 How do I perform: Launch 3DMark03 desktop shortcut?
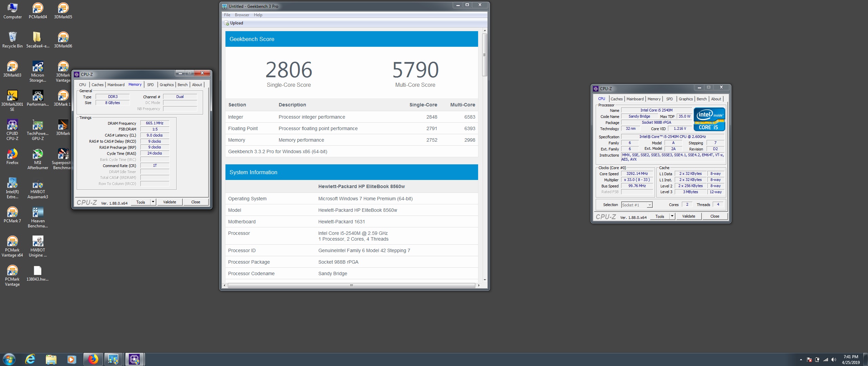tap(12, 69)
